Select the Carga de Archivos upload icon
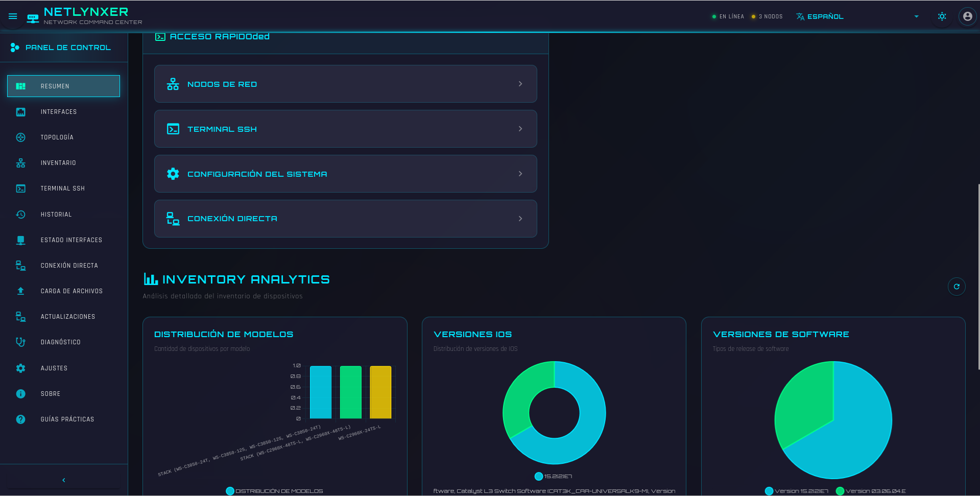980x496 pixels. click(x=20, y=291)
